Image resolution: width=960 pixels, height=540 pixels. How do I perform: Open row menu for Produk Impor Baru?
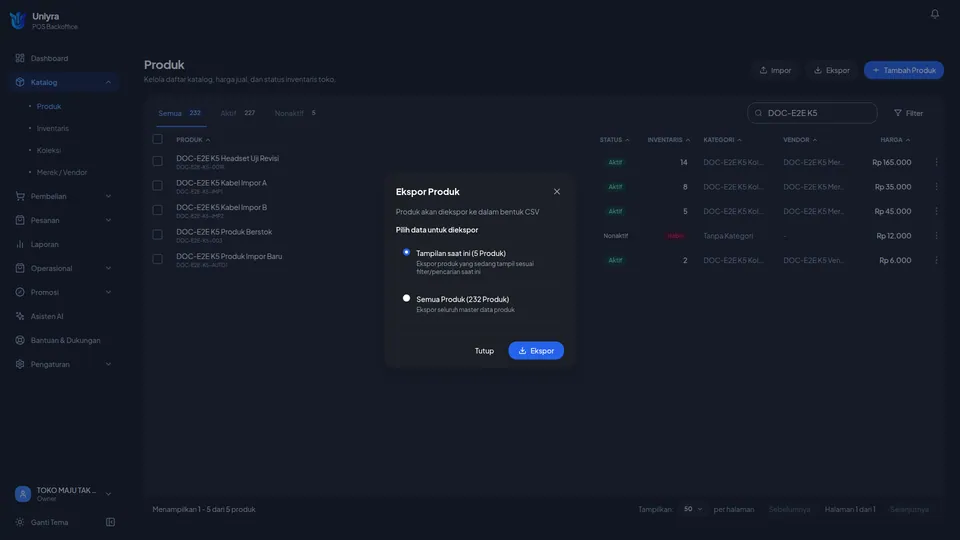pyautogui.click(x=936, y=260)
